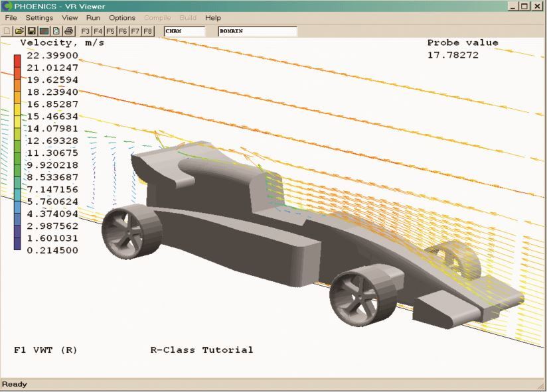Image resolution: width=547 pixels, height=392 pixels.
Task: Click the DOMAIN input field
Action: (258, 31)
